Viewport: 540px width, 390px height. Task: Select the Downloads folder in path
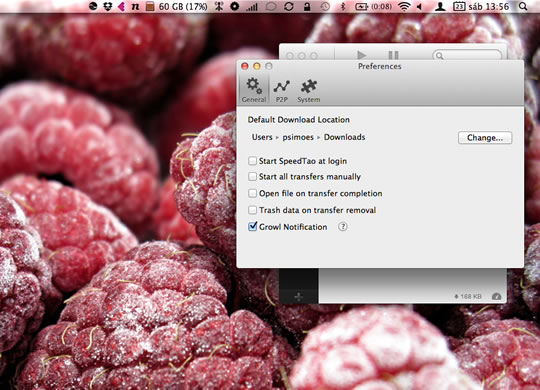click(x=344, y=137)
